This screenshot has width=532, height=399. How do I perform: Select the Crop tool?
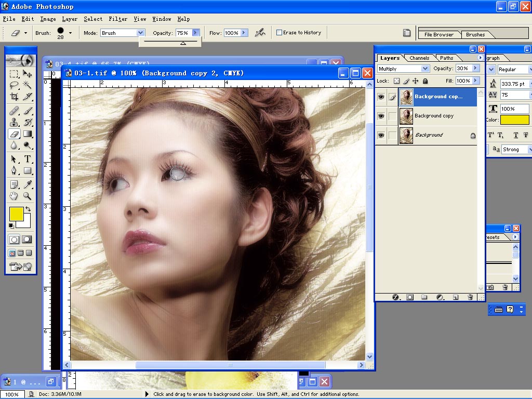[x=14, y=97]
